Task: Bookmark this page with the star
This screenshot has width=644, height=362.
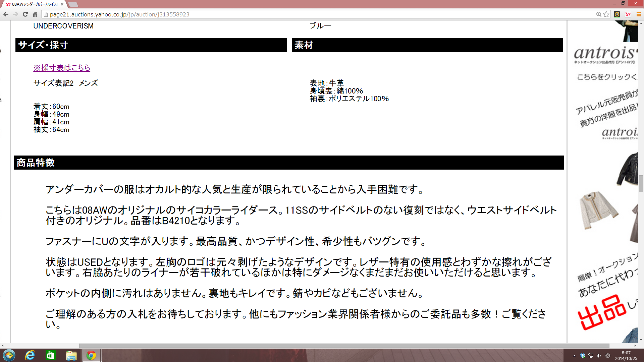Action: point(606,14)
